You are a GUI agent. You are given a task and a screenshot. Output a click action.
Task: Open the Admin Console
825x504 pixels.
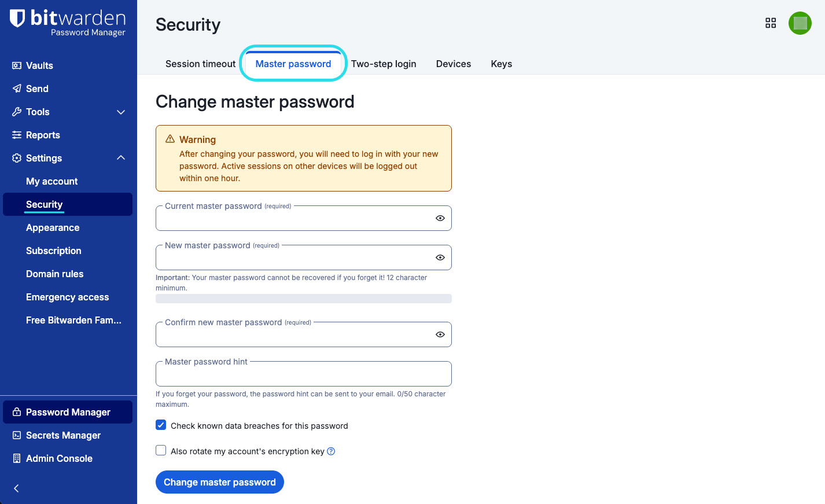[x=59, y=458]
